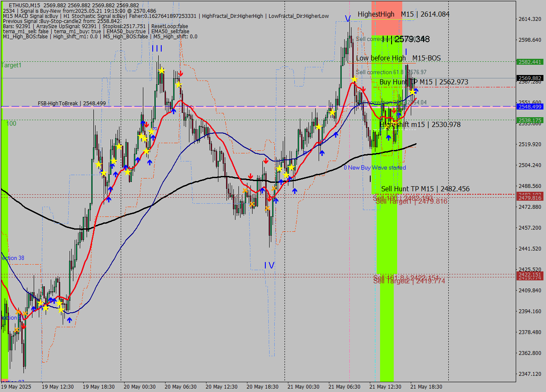Select the Sell Target2 2419.774 label

pos(409,281)
